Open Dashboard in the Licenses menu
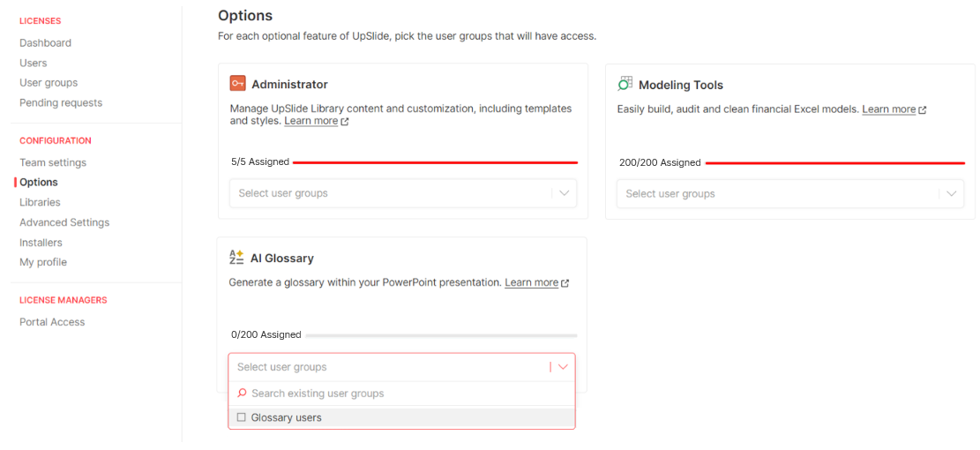The width and height of the screenshot is (980, 450). [46, 43]
